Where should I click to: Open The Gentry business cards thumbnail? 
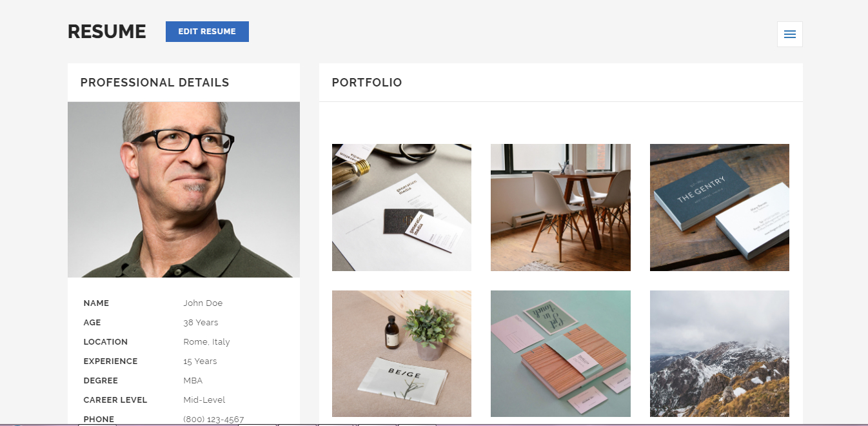tap(720, 207)
